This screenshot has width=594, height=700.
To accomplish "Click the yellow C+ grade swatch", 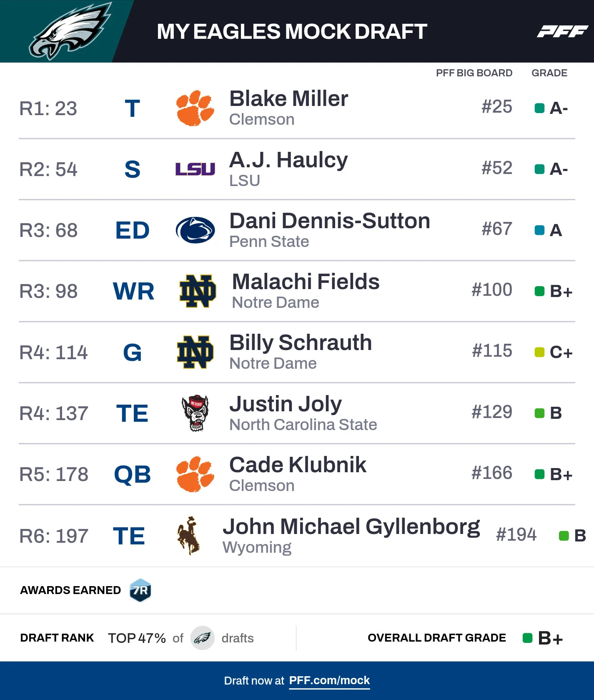I will click(539, 353).
